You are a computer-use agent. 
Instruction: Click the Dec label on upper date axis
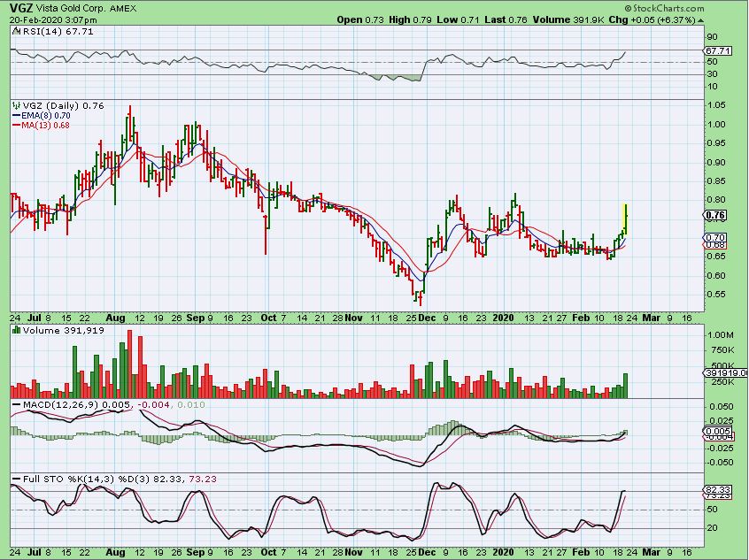tap(427, 318)
